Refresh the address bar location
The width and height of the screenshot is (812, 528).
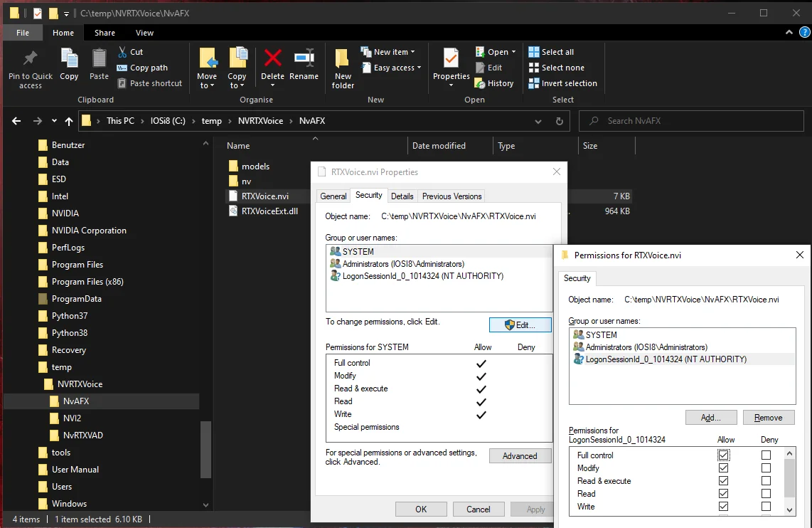(x=560, y=121)
